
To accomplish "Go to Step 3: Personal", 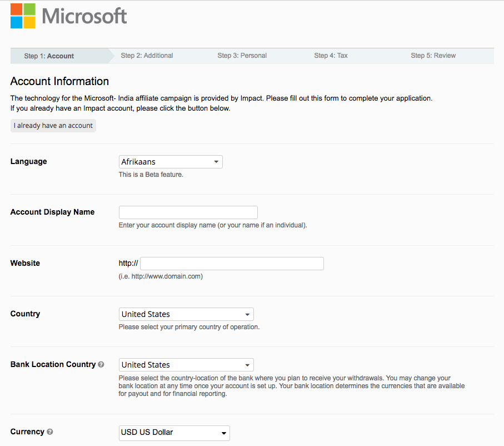I will (x=242, y=56).
